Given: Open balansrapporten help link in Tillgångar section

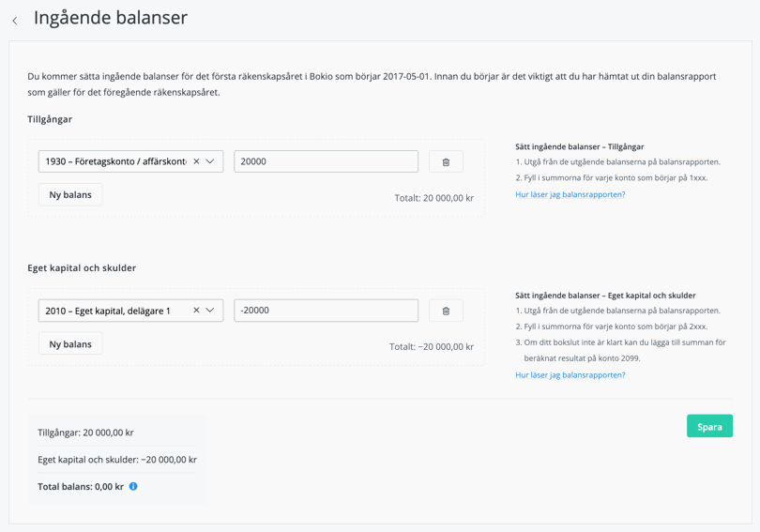Looking at the screenshot, I should coord(570,194).
